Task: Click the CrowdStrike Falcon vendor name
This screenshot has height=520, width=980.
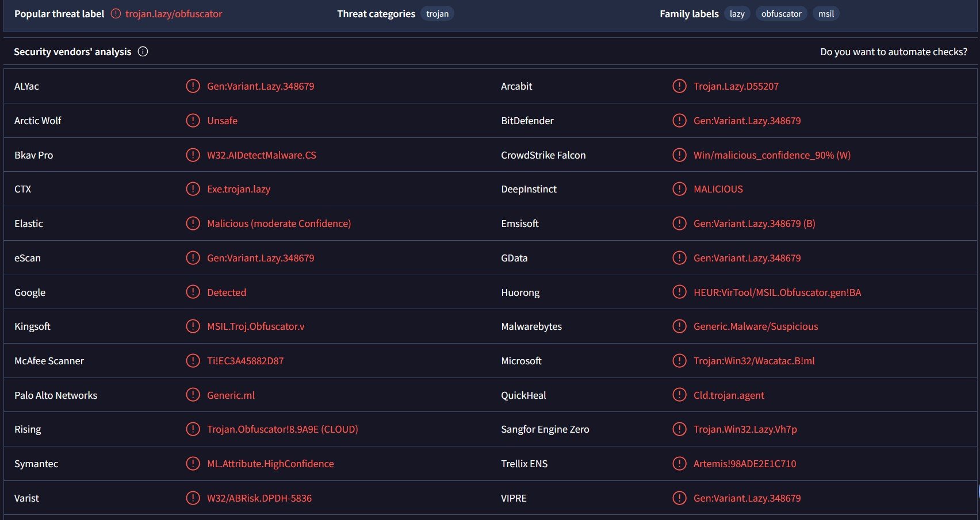Action: 543,155
